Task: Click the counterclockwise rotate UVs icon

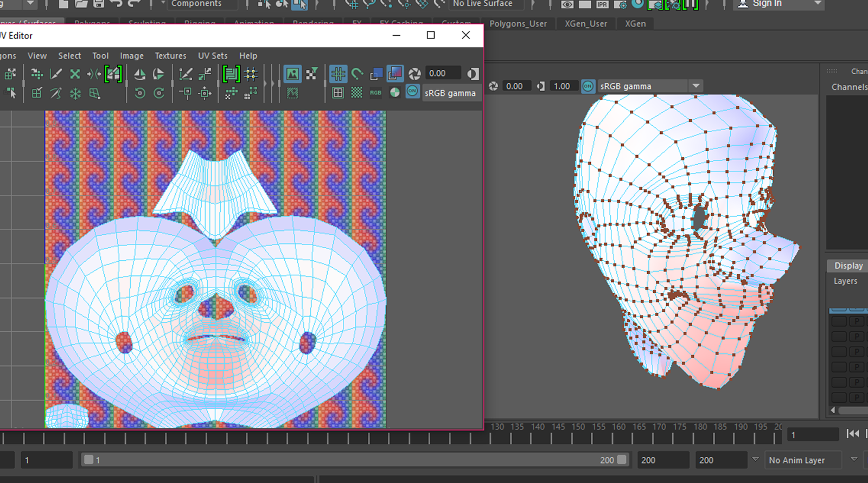Action: click(x=139, y=93)
